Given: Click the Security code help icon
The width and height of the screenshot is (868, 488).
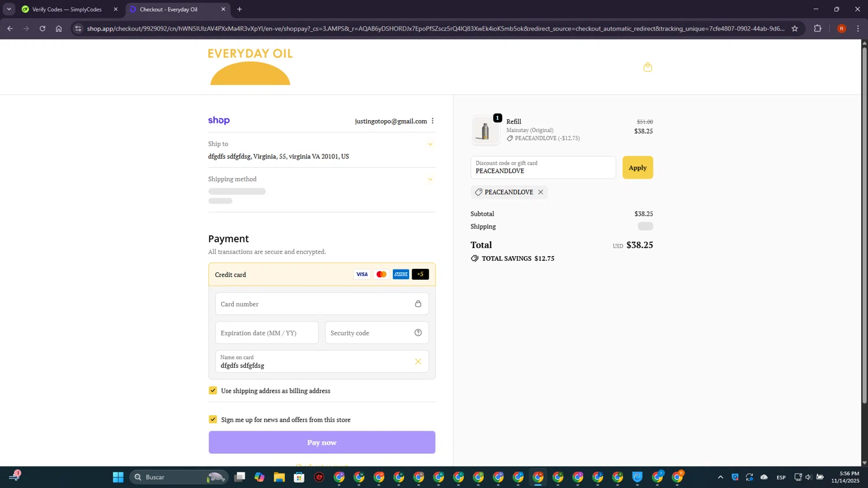Looking at the screenshot, I should [418, 332].
